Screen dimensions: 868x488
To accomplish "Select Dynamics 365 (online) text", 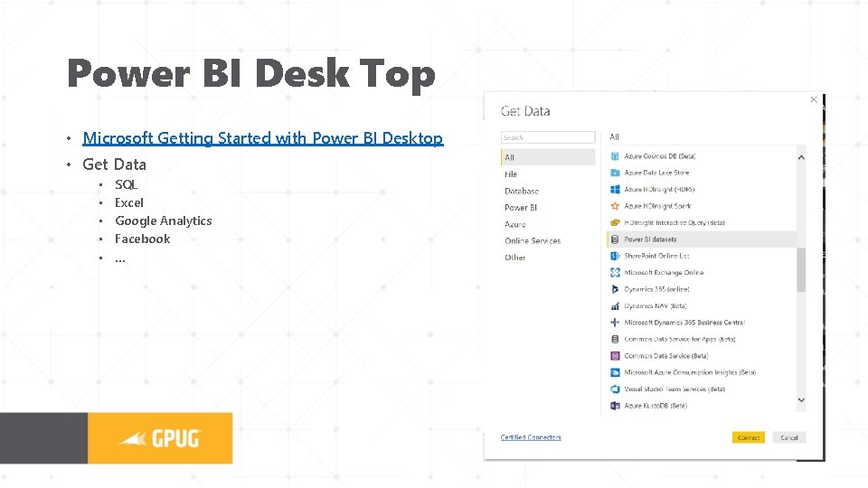I will click(656, 289).
